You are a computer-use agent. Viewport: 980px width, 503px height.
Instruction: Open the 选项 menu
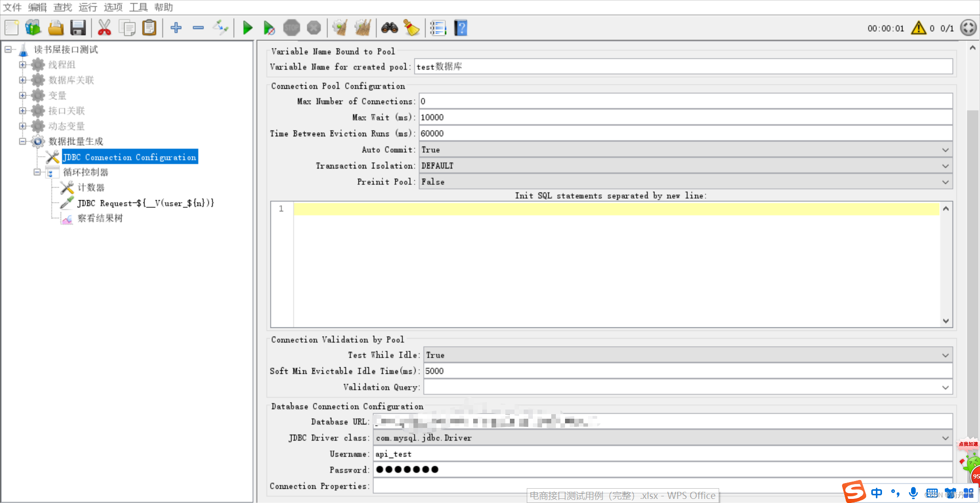tap(113, 7)
